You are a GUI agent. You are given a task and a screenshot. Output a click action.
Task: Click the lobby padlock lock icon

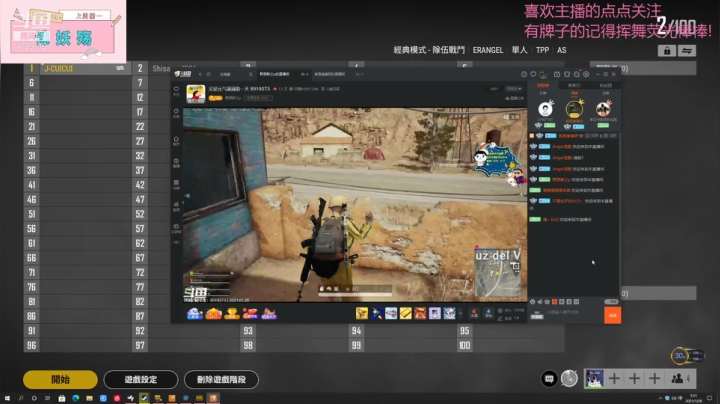(x=667, y=50)
